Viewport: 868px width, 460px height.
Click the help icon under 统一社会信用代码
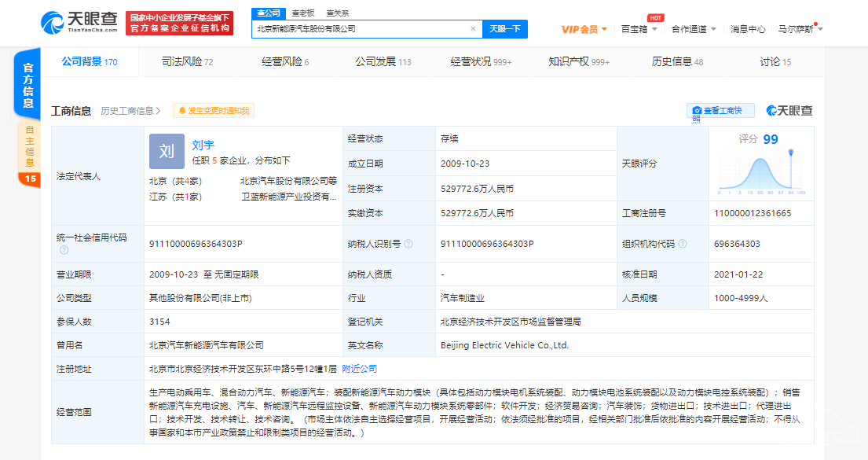(64, 250)
